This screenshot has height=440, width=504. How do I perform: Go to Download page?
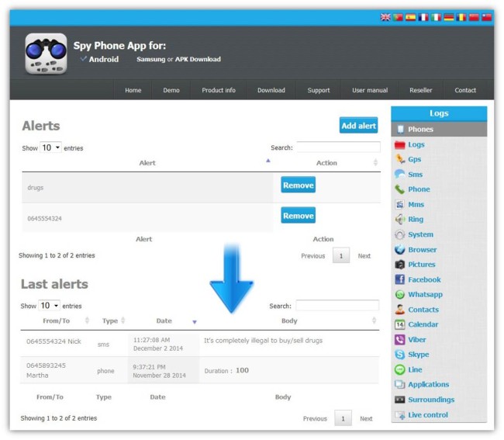(271, 90)
